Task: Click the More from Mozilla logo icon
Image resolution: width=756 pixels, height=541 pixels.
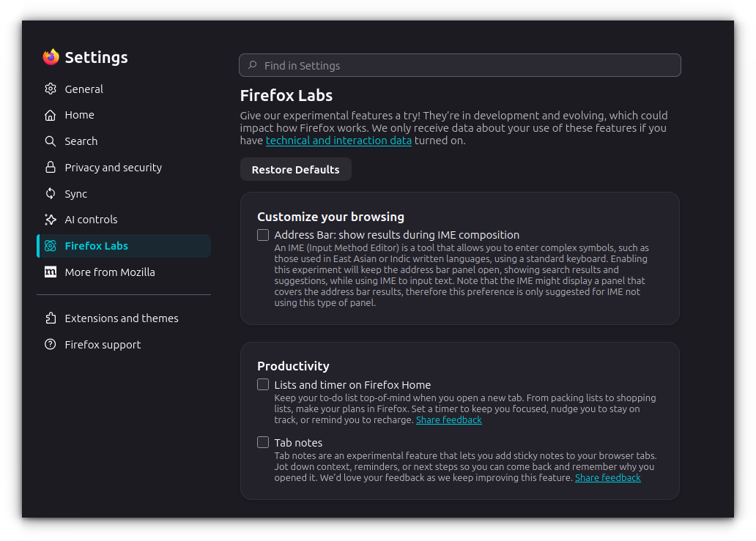Action: [50, 272]
